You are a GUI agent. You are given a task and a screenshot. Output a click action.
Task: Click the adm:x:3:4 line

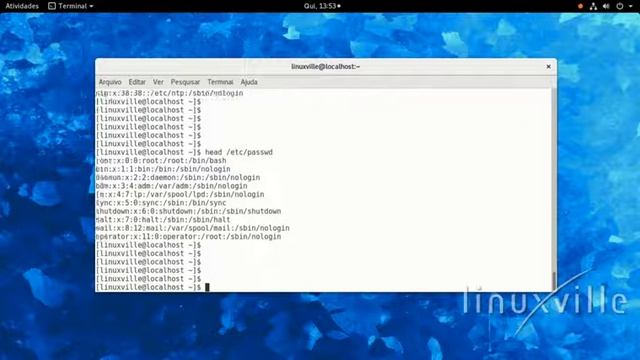click(171, 186)
